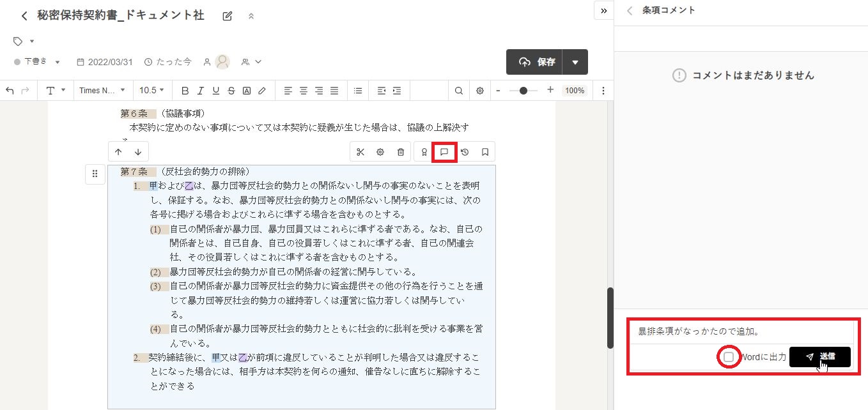Click the comment text input field
The height and width of the screenshot is (410, 868).
pyautogui.click(x=740, y=332)
